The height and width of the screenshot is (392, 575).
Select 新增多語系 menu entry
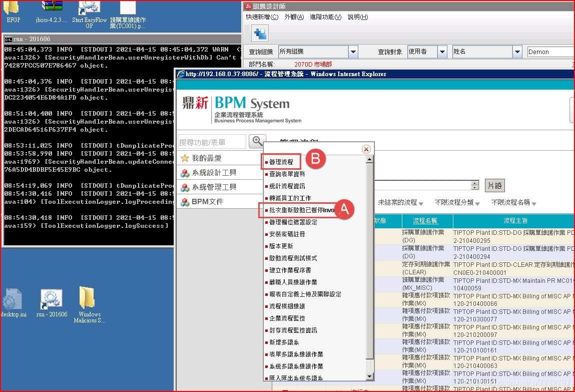284,342
